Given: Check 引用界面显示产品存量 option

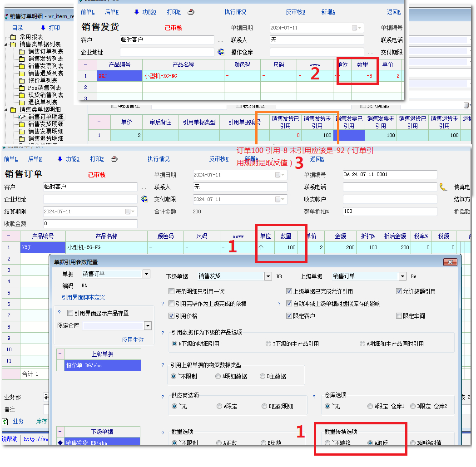Looking at the screenshot, I should (x=70, y=313).
